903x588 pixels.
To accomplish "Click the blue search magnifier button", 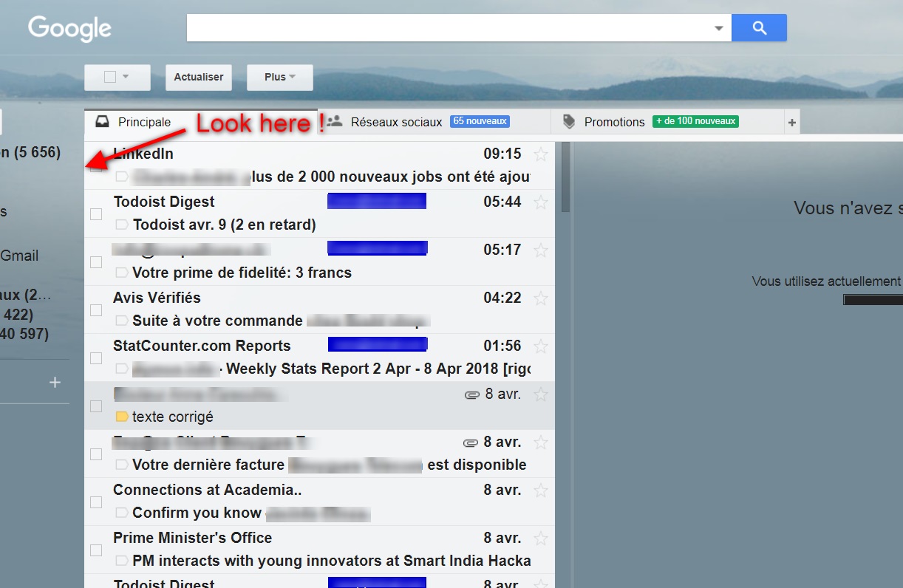I will click(759, 28).
